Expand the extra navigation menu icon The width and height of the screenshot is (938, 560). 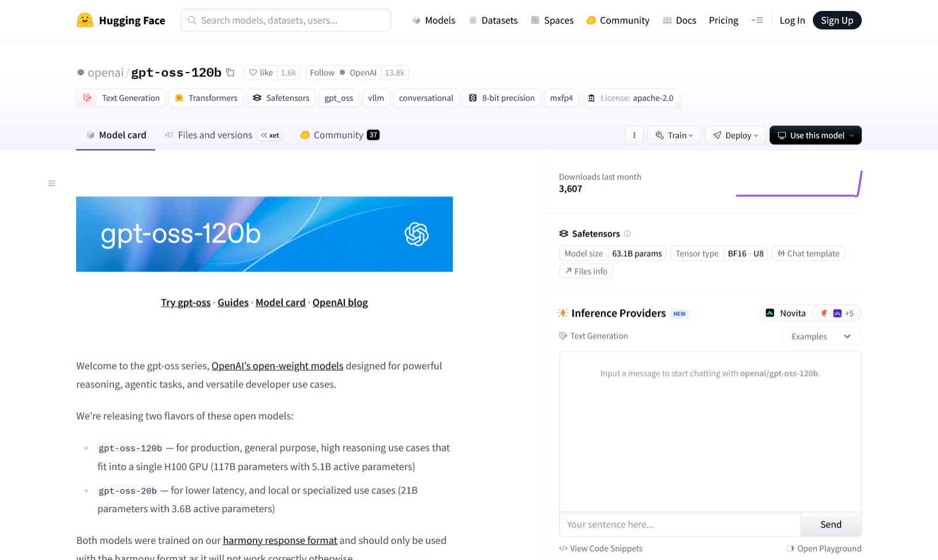757,20
